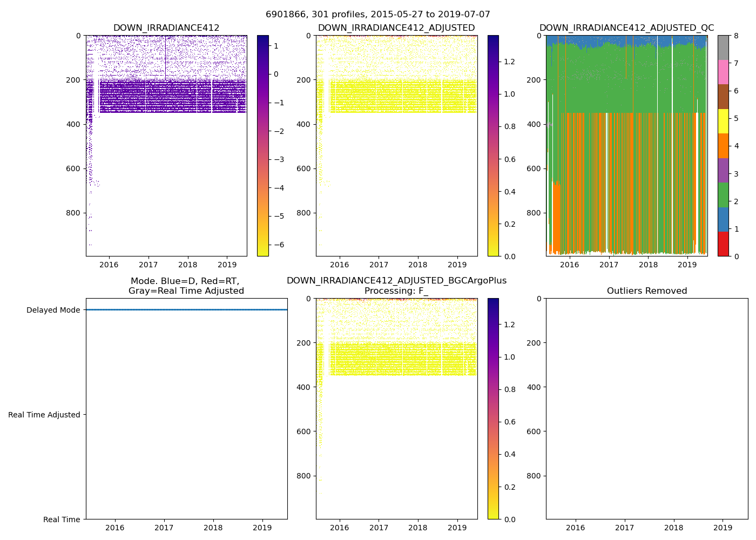
Task: Select the purple segment in QC colorbar
Action: [723, 170]
